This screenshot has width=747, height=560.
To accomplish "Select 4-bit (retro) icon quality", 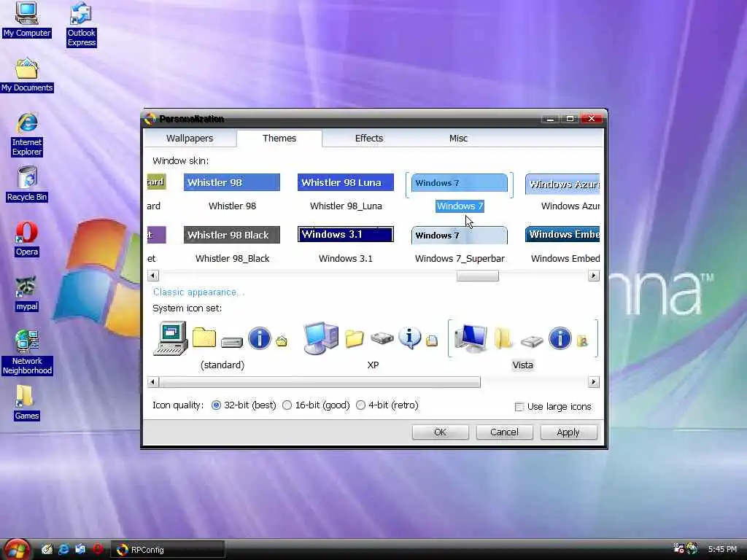I will pyautogui.click(x=387, y=405).
